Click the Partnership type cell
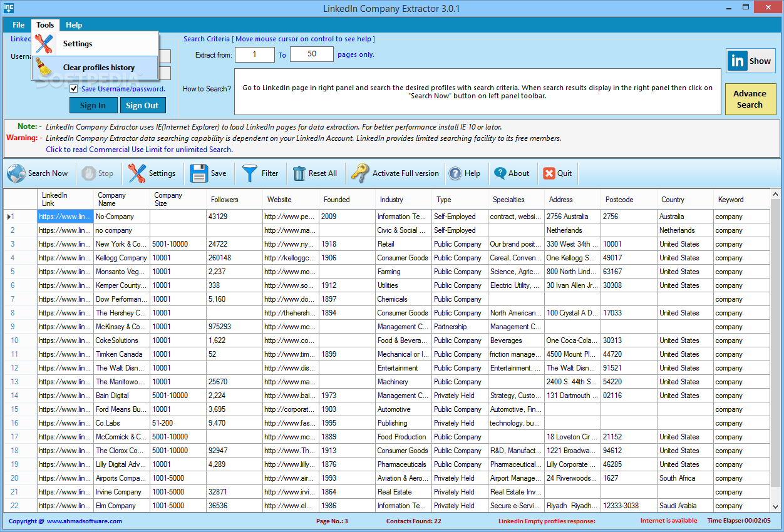Image resolution: width=784 pixels, height=532 pixels. click(x=460, y=327)
